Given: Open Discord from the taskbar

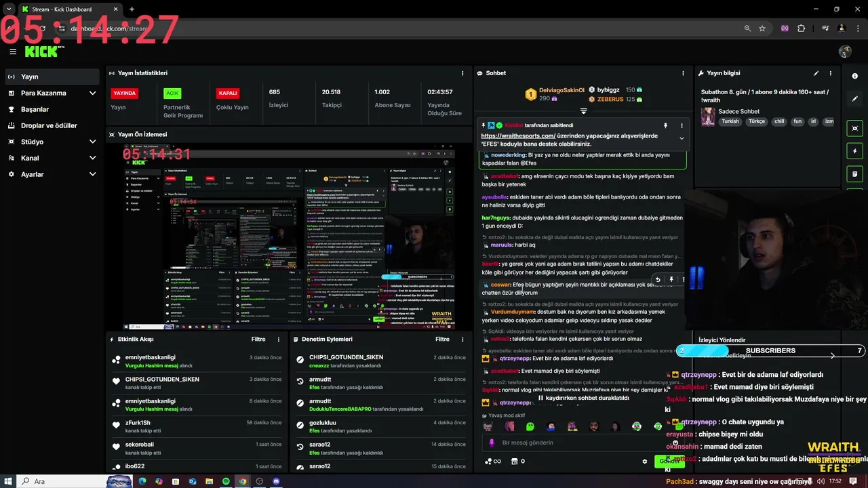Looking at the screenshot, I should tap(276, 481).
